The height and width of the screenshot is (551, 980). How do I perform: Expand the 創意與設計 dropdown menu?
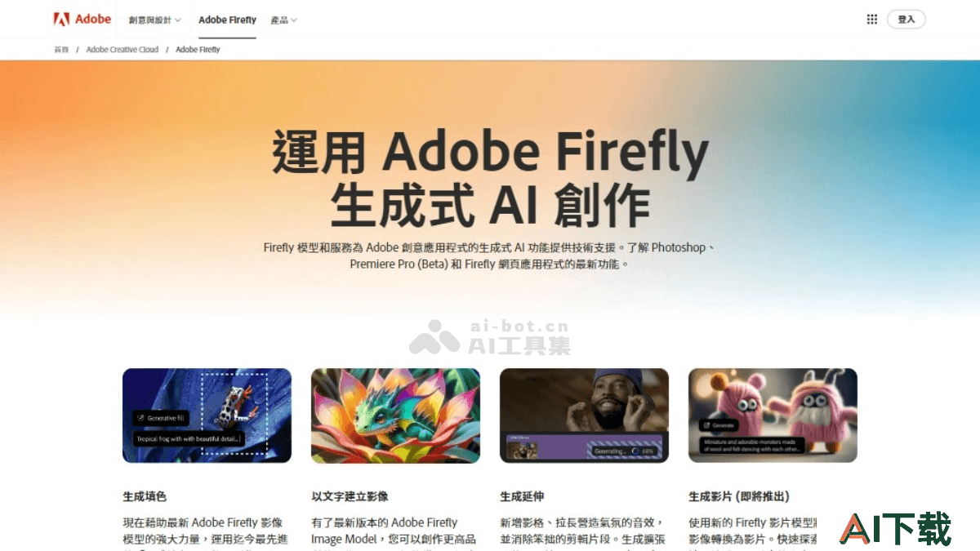coord(154,20)
